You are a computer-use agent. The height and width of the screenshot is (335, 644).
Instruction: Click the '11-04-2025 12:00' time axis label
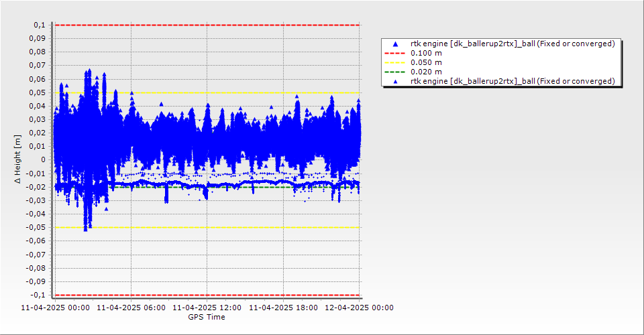click(x=207, y=308)
